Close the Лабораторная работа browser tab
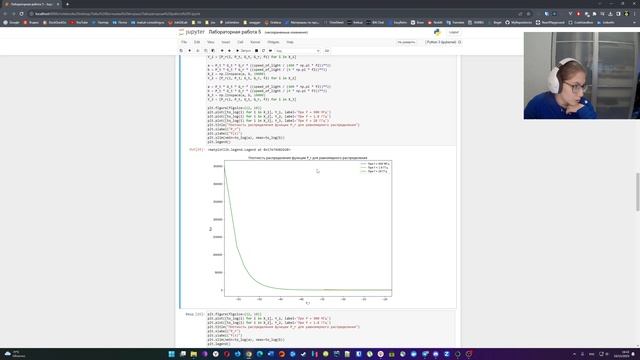Viewport: 640px width, 360px height. (x=58, y=4)
